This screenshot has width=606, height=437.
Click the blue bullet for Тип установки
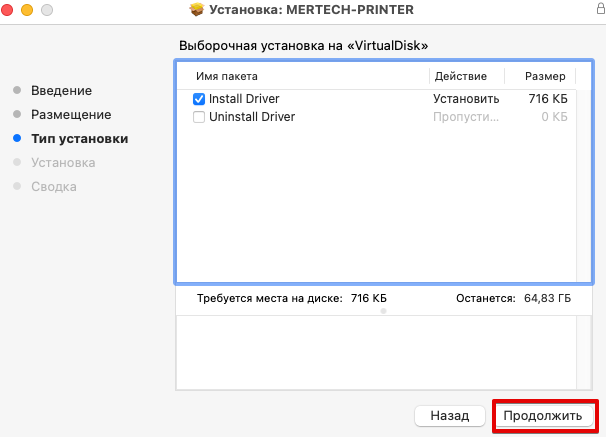coord(16,139)
